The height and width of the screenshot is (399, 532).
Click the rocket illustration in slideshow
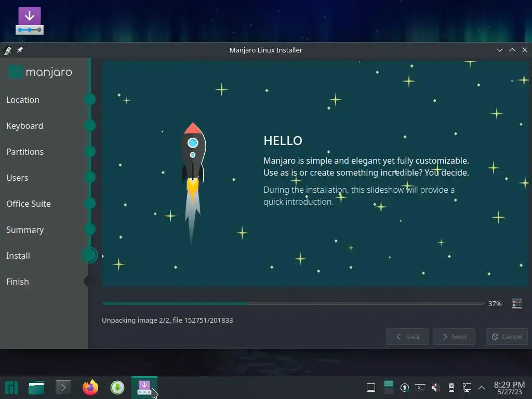pyautogui.click(x=193, y=183)
